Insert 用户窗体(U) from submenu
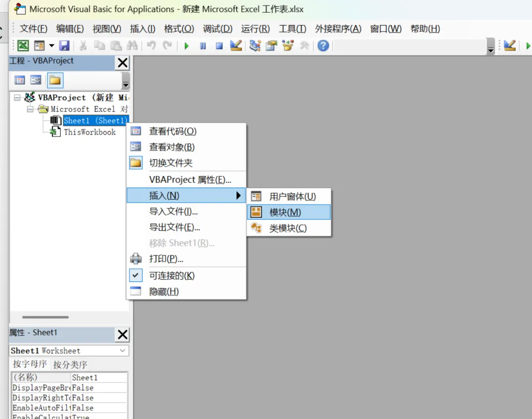Viewport: 532px width, 419px height. pyautogui.click(x=289, y=196)
